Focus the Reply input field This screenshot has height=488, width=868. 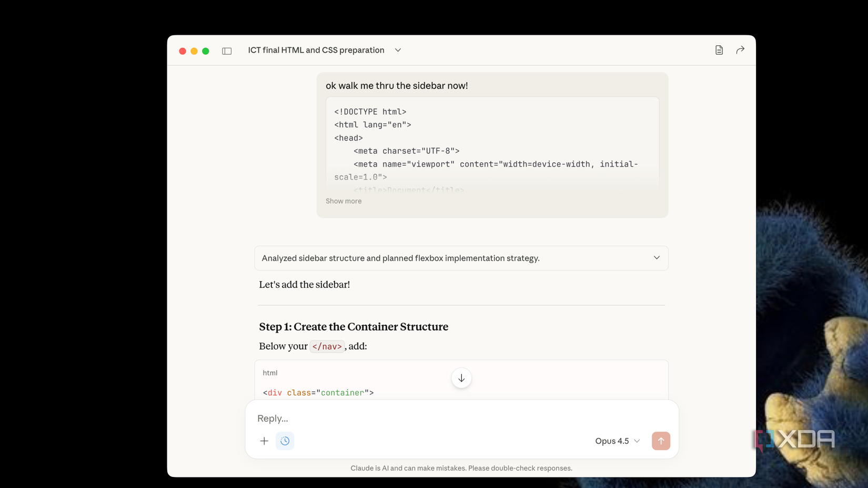click(x=462, y=418)
